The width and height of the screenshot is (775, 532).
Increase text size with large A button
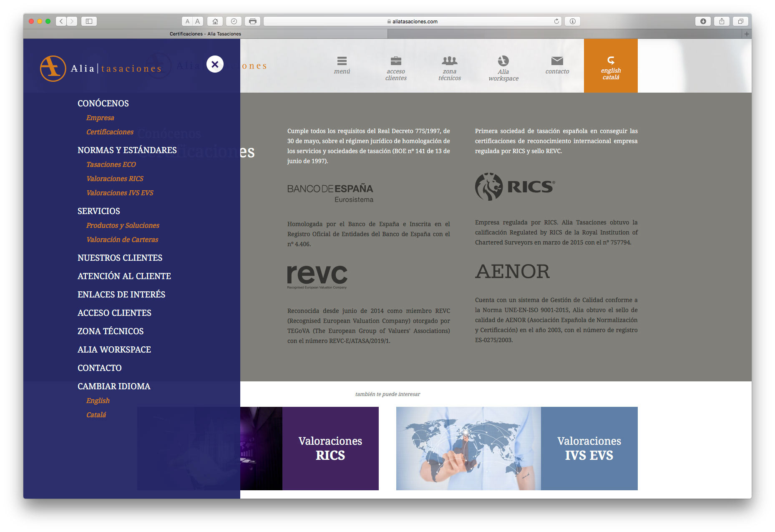point(198,21)
